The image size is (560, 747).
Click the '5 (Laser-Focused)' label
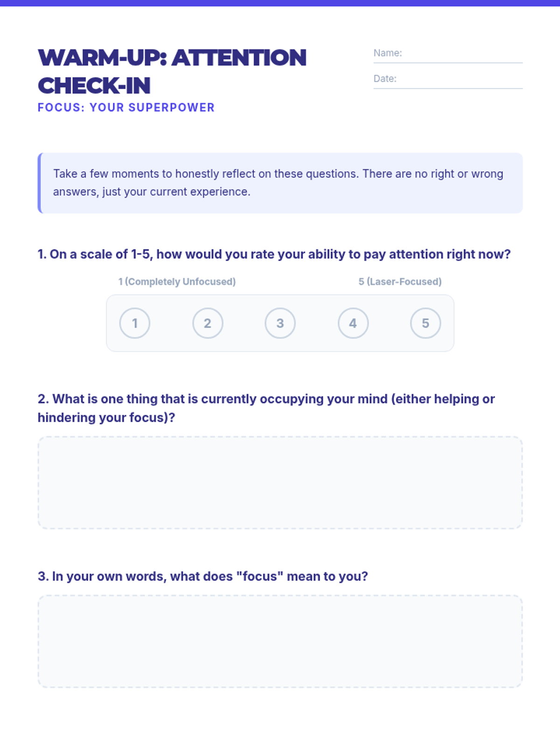[x=400, y=282]
